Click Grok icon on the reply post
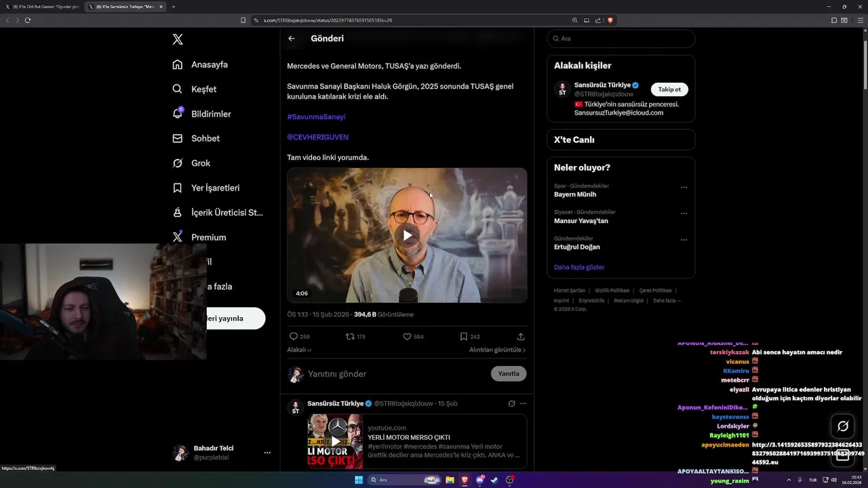Image resolution: width=868 pixels, height=488 pixels. coord(512,403)
